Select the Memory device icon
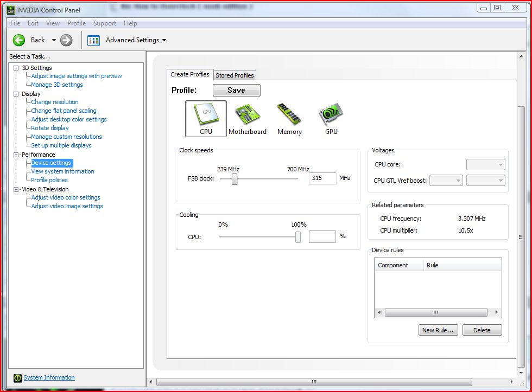This screenshot has height=392, width=532. pyautogui.click(x=289, y=119)
